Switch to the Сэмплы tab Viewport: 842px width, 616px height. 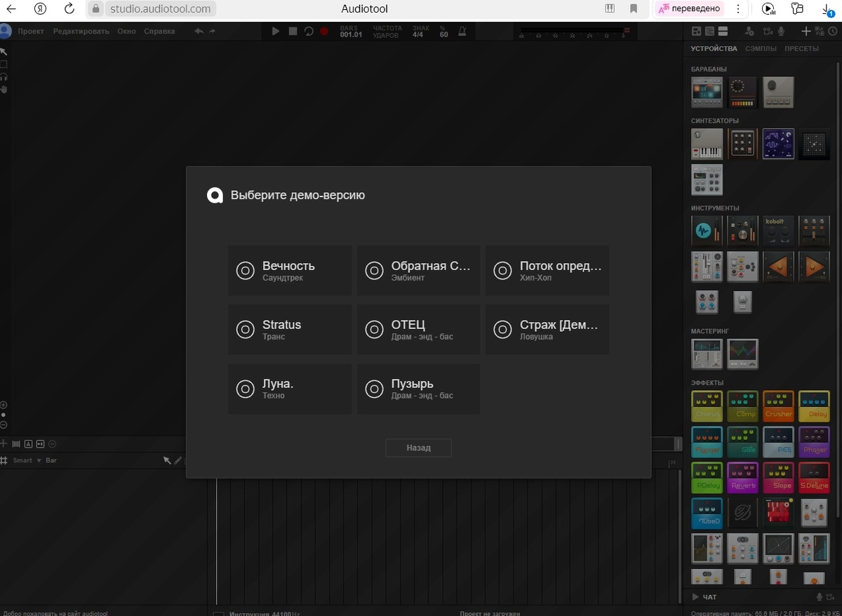tap(761, 49)
